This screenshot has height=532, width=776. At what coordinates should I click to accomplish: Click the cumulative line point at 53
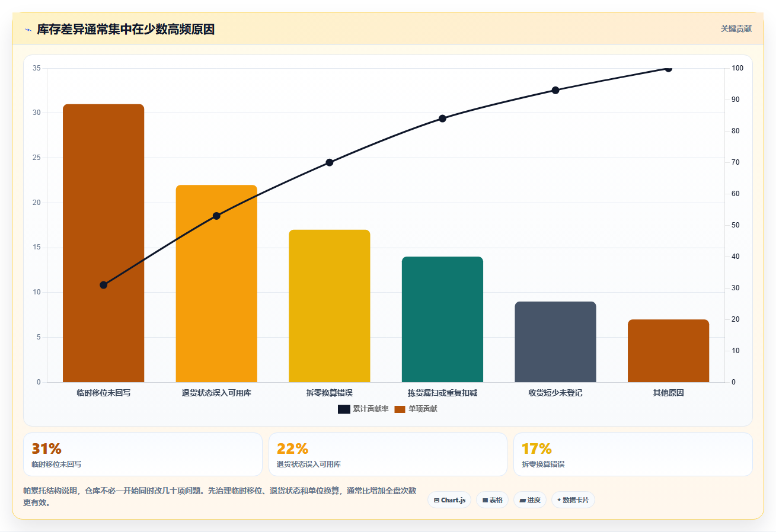[216, 216]
